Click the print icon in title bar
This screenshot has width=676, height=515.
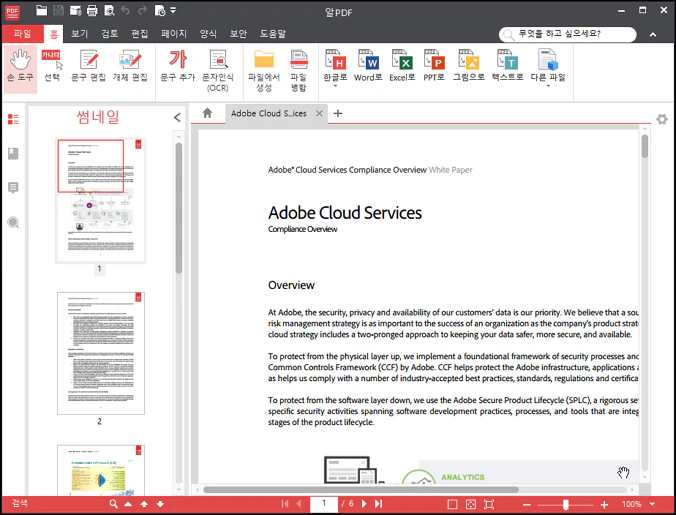pyautogui.click(x=92, y=10)
